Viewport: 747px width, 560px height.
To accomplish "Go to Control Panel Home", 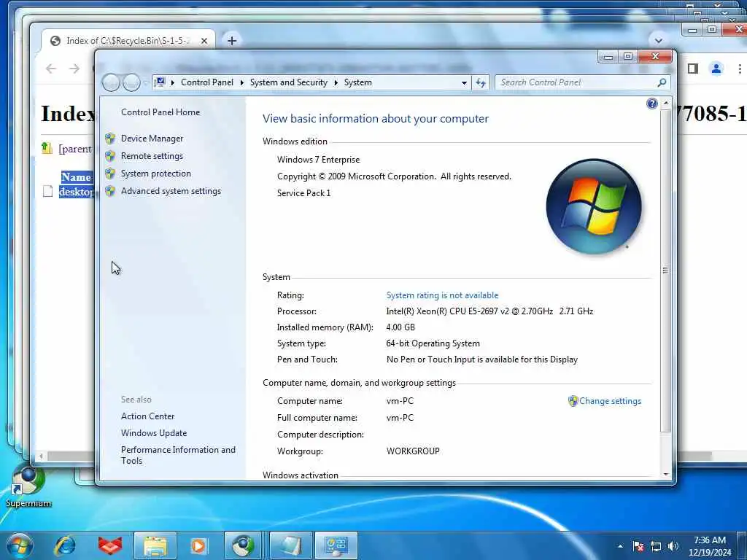I will (x=160, y=112).
